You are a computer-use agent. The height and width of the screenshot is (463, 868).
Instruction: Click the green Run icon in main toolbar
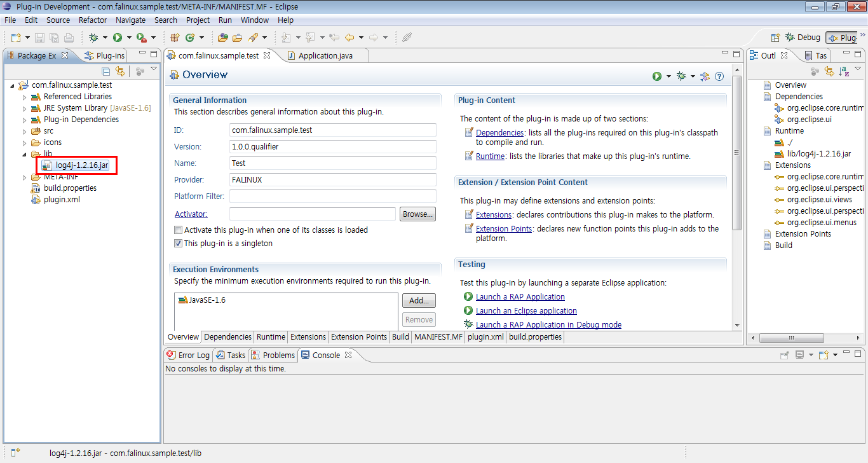pyautogui.click(x=118, y=38)
